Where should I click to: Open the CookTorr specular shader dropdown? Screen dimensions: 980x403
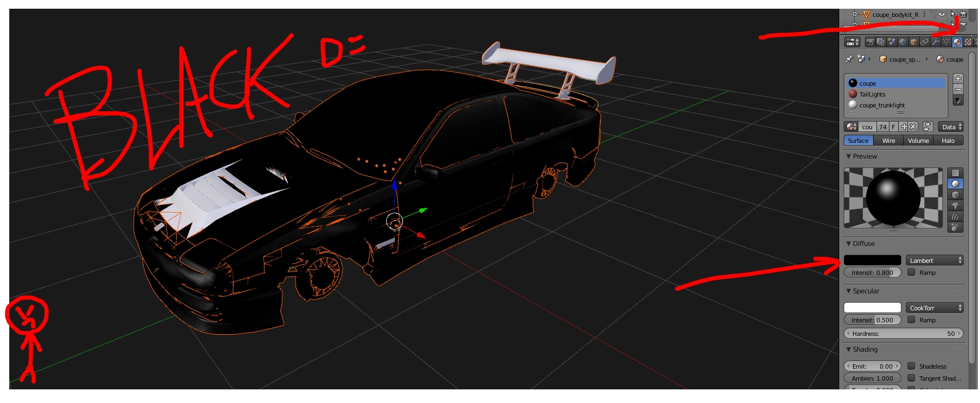pyautogui.click(x=935, y=308)
